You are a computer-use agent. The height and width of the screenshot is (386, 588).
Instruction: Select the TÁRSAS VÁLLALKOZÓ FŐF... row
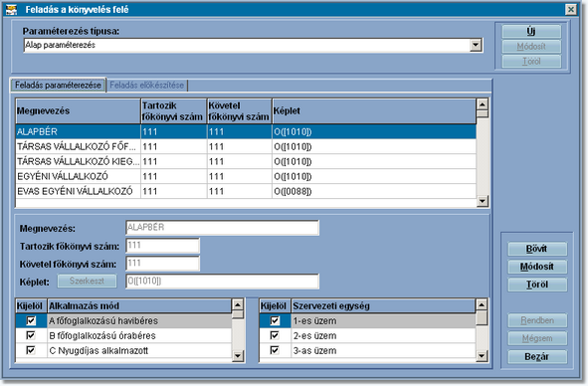coord(246,146)
